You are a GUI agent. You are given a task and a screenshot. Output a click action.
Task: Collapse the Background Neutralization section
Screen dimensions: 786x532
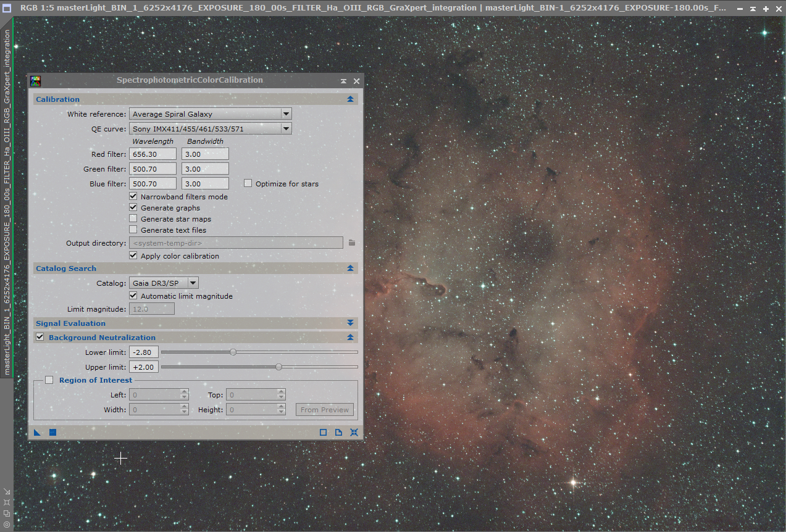(350, 338)
